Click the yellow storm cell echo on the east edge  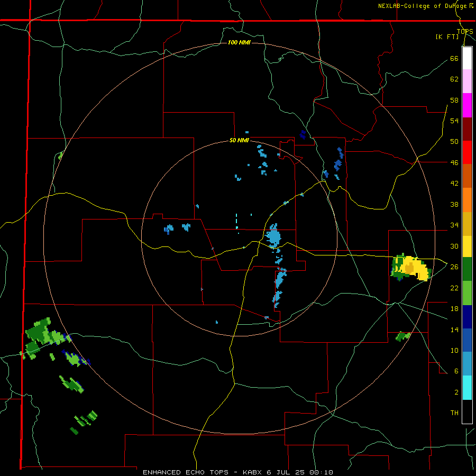click(411, 268)
